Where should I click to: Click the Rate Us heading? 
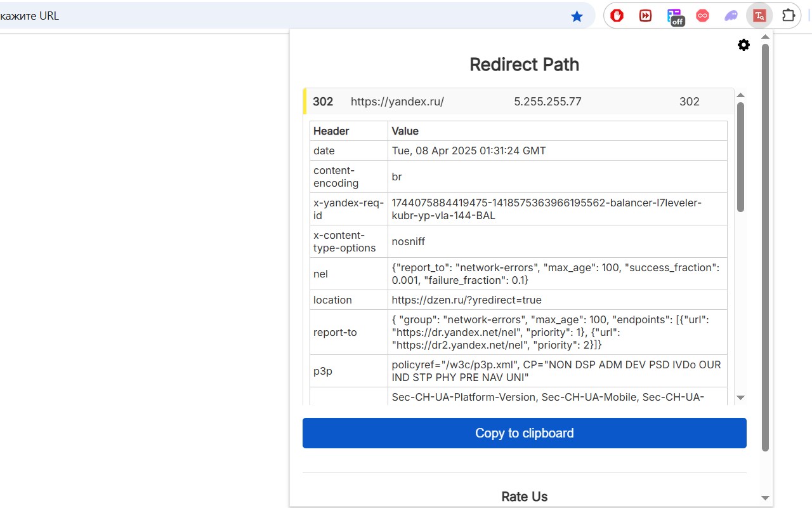pos(524,497)
